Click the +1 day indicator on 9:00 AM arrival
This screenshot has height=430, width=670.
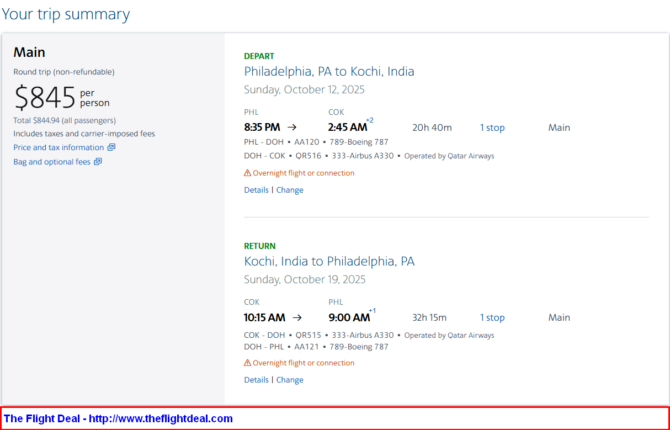click(x=372, y=311)
